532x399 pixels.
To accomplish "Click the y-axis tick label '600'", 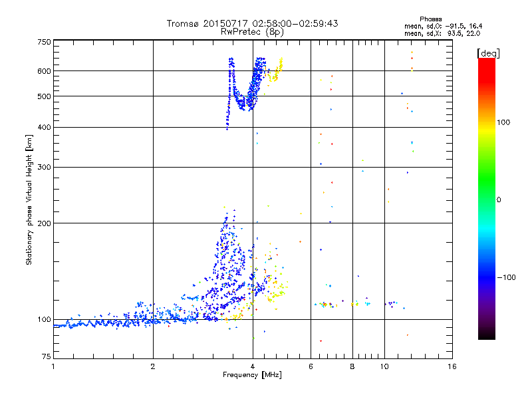I will [44, 71].
